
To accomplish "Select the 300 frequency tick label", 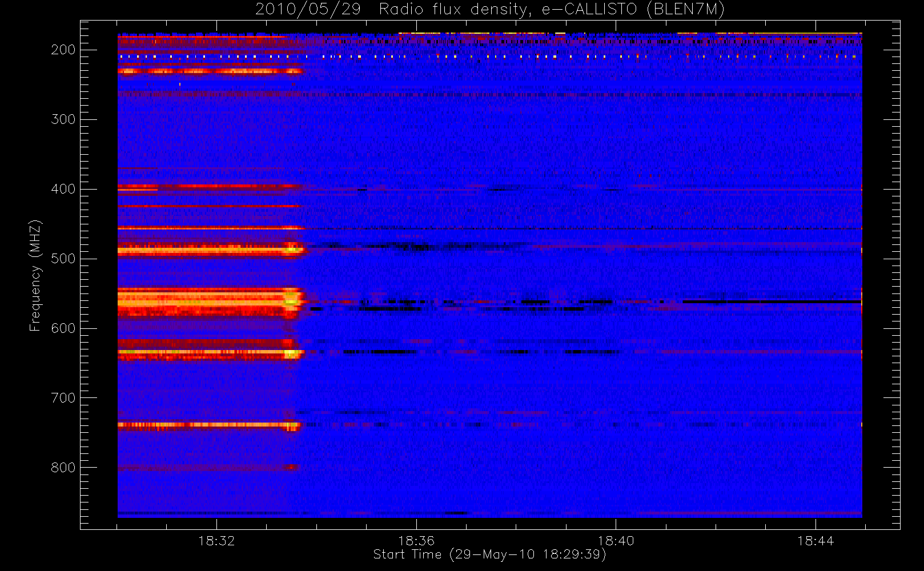I will 63,119.
